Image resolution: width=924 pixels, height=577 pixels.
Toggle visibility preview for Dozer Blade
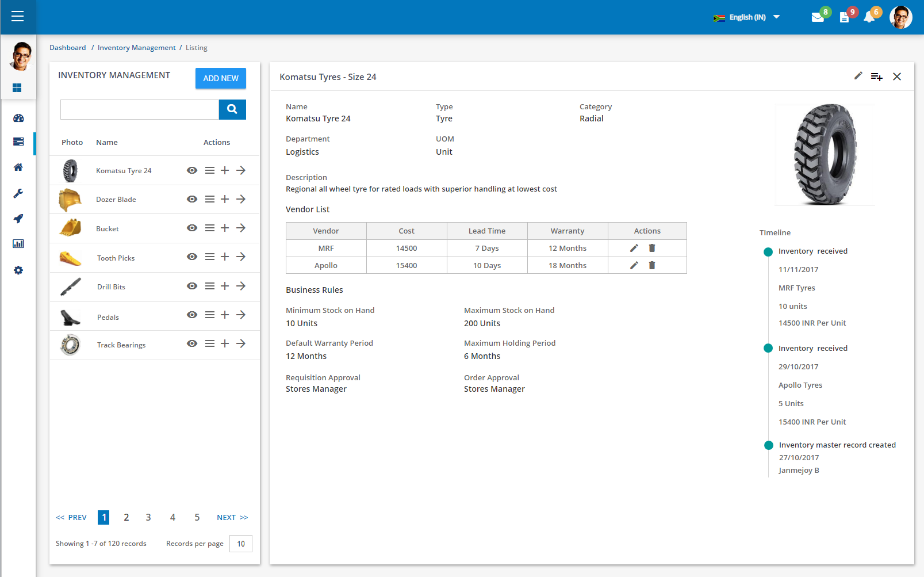click(191, 198)
